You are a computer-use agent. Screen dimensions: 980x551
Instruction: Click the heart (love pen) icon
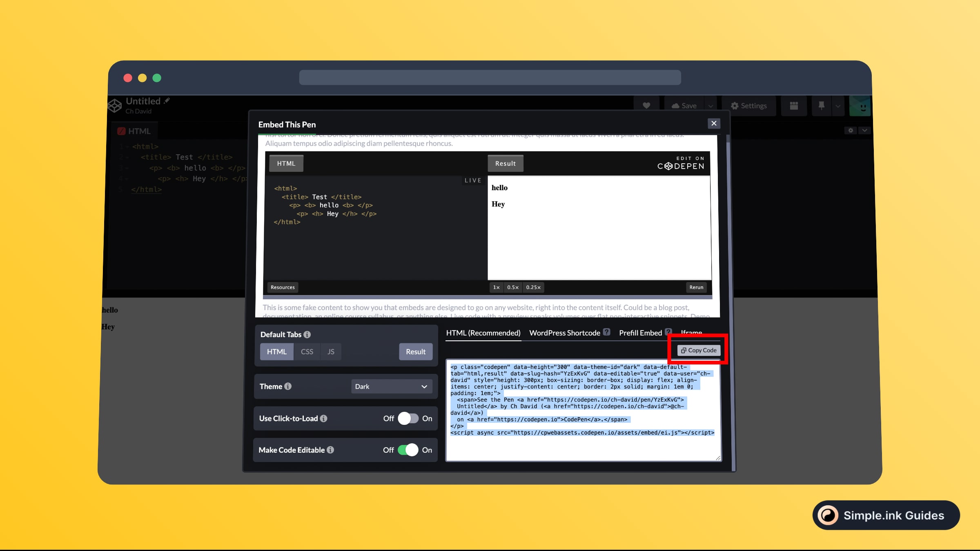pos(646,106)
